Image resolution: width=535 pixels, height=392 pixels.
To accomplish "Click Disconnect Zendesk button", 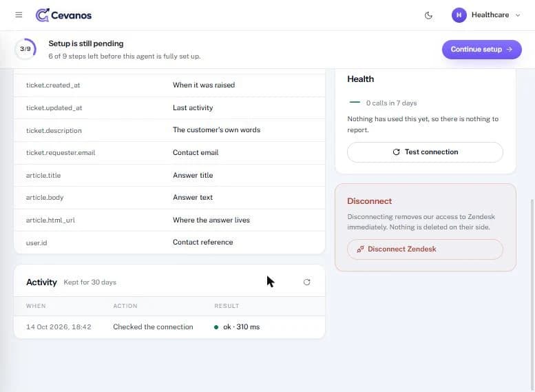I will click(x=425, y=249).
